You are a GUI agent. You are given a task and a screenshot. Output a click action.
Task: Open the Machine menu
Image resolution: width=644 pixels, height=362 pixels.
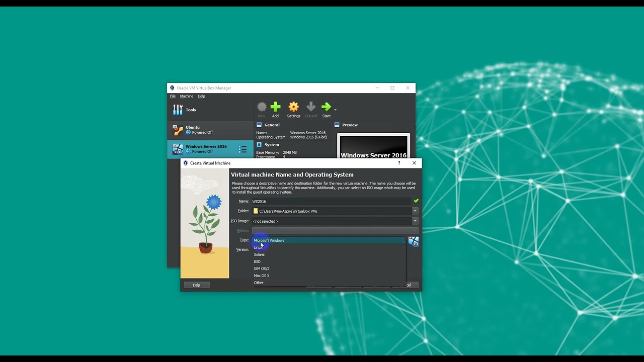(x=187, y=96)
